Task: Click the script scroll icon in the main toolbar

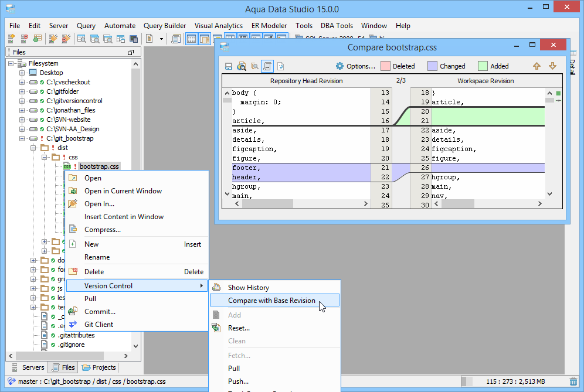Action: click(176, 38)
